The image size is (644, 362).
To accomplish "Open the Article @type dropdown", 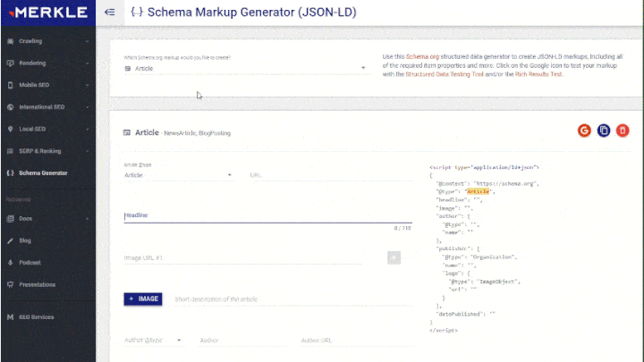I will coord(178,175).
